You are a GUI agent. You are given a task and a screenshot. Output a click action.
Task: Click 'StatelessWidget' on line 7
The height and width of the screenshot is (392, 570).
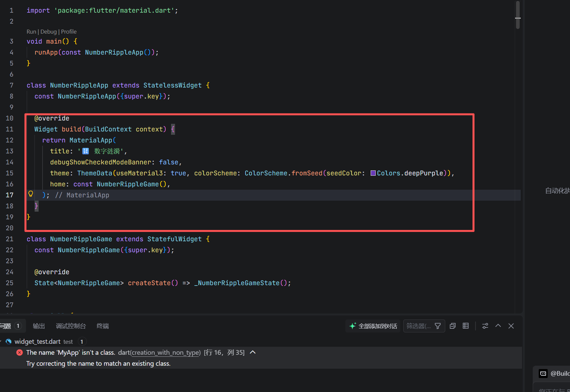click(173, 85)
